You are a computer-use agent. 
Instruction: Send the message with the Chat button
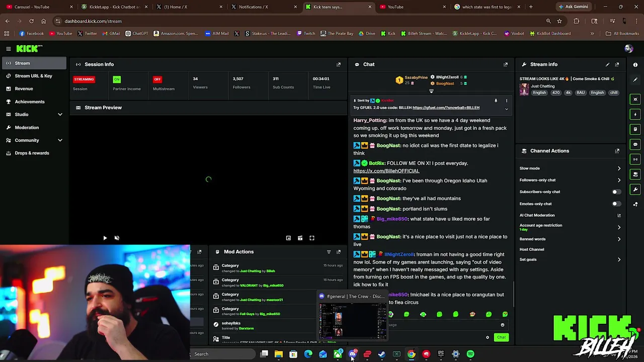pyautogui.click(x=501, y=337)
